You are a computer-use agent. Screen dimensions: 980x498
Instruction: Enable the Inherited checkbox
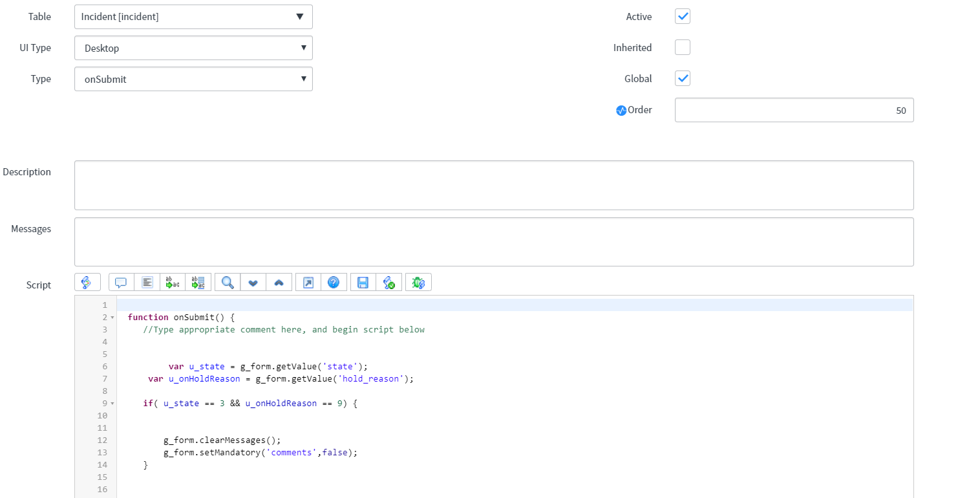point(683,48)
